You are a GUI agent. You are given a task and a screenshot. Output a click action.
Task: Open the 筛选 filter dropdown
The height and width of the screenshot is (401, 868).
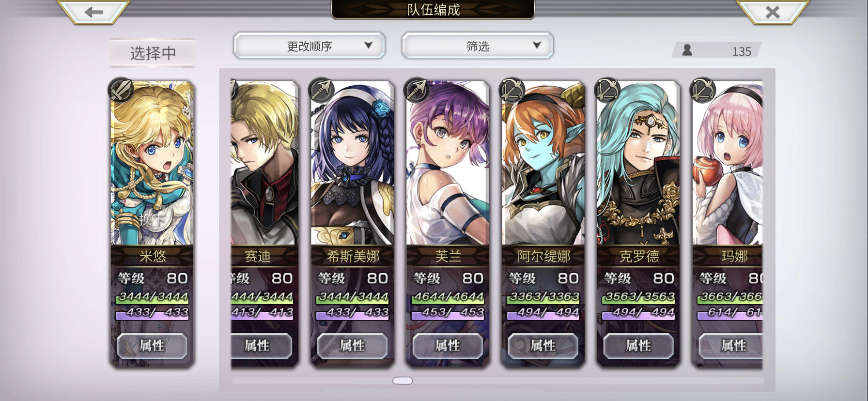pyautogui.click(x=478, y=46)
